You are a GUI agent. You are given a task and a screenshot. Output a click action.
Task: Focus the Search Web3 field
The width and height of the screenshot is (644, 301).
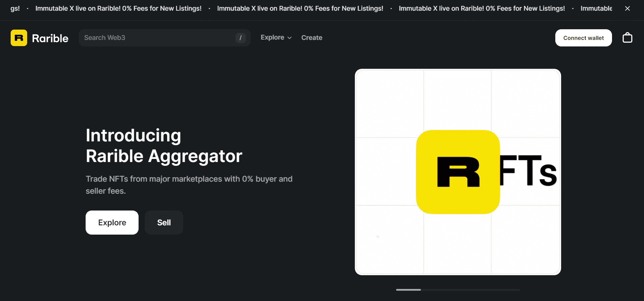click(164, 38)
